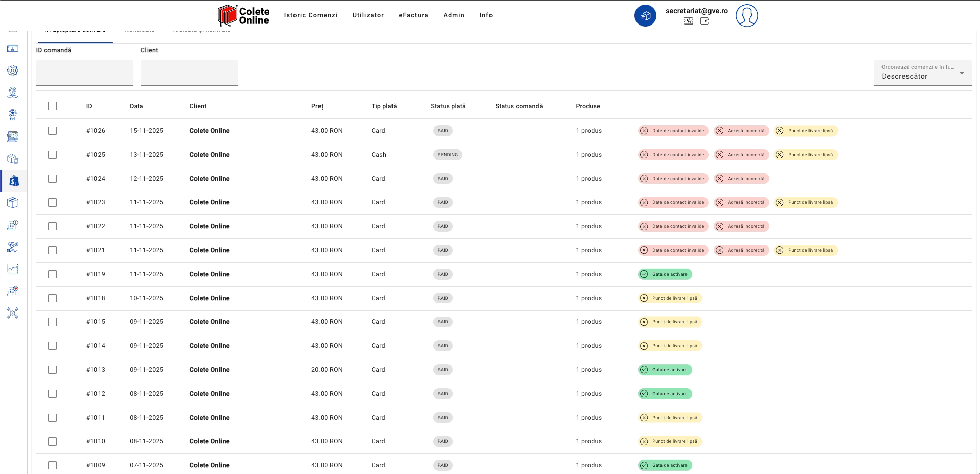Expand the Descrescător sort order dropdown

pyautogui.click(x=922, y=73)
